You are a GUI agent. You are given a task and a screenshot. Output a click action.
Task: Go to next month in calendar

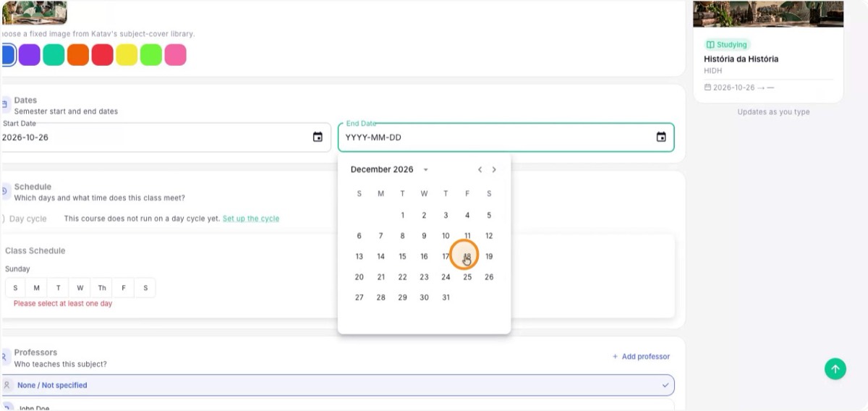click(494, 169)
